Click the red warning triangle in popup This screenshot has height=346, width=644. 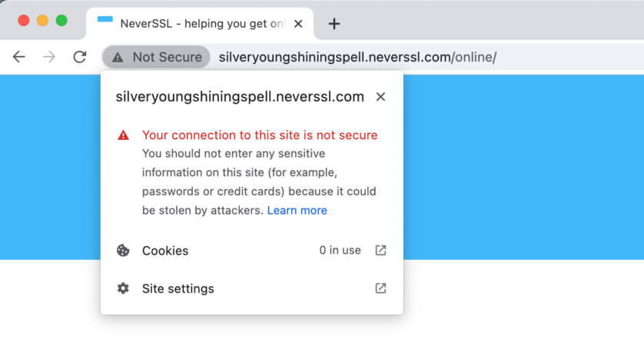coord(123,135)
